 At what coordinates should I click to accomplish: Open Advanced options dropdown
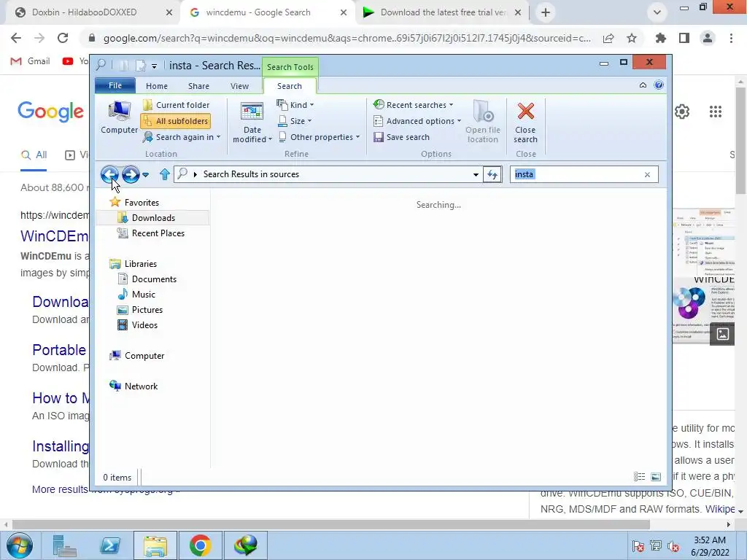point(417,121)
